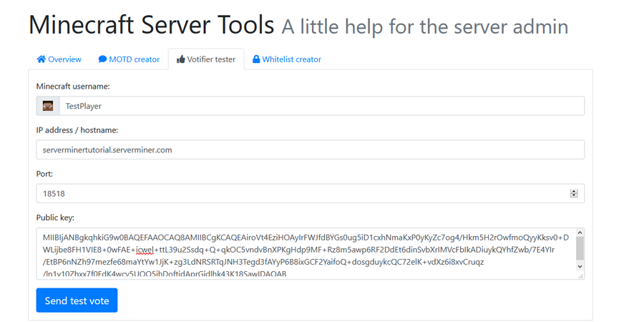Click the Minecraft username field with TestPlayer
Screen dimensions: 644x322
click(x=321, y=106)
